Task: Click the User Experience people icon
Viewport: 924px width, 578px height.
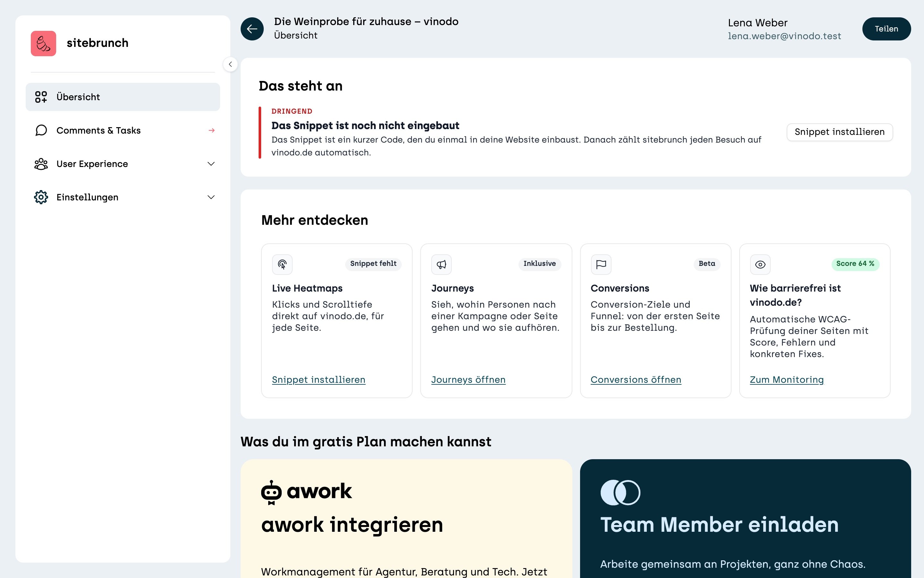Action: [x=41, y=164]
